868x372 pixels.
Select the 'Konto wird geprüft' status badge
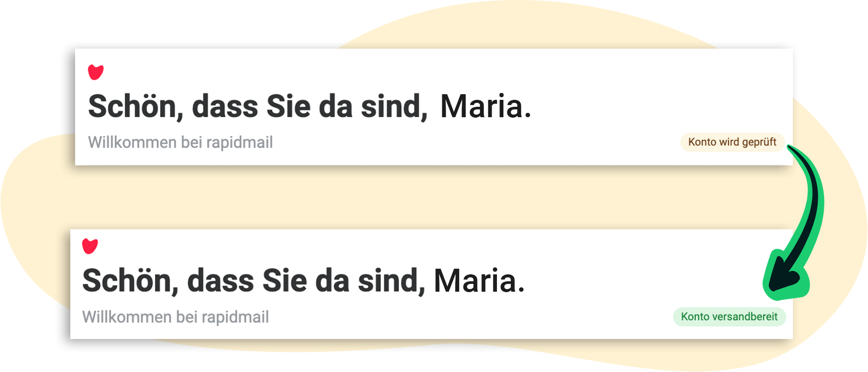point(732,142)
